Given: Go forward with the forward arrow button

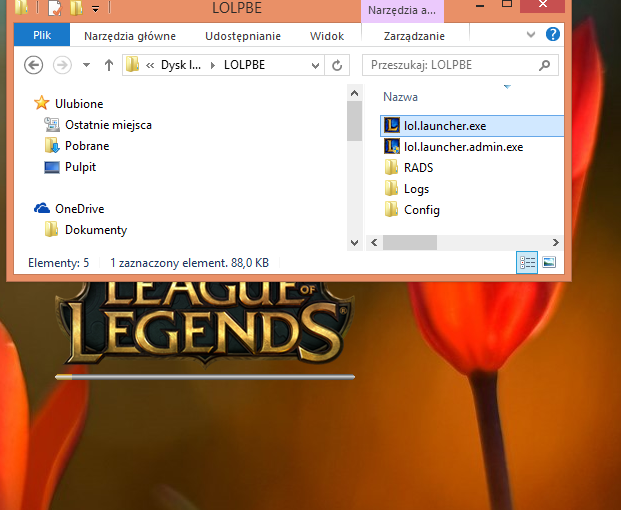Looking at the screenshot, I should pos(63,65).
